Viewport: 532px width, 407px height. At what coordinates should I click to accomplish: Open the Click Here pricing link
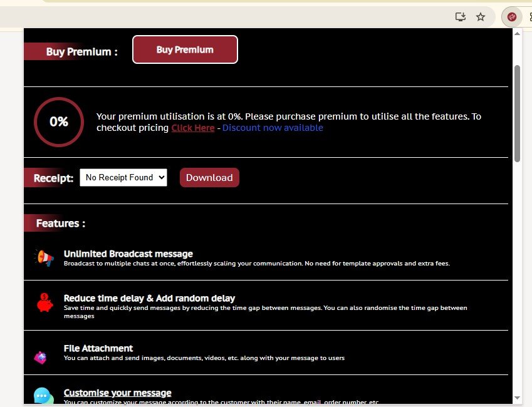tap(193, 128)
